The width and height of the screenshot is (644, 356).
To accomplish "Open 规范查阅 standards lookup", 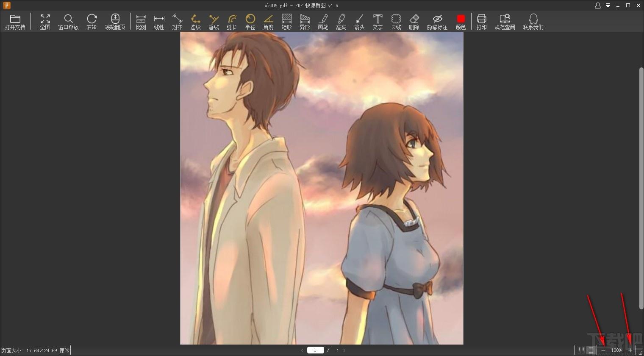I will click(x=505, y=22).
